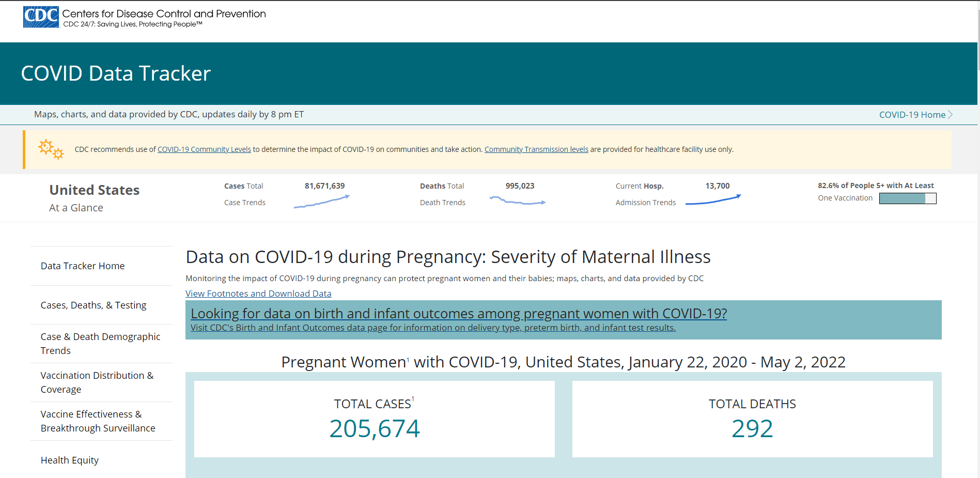Click the One Vaccination progress bar

coord(907,198)
